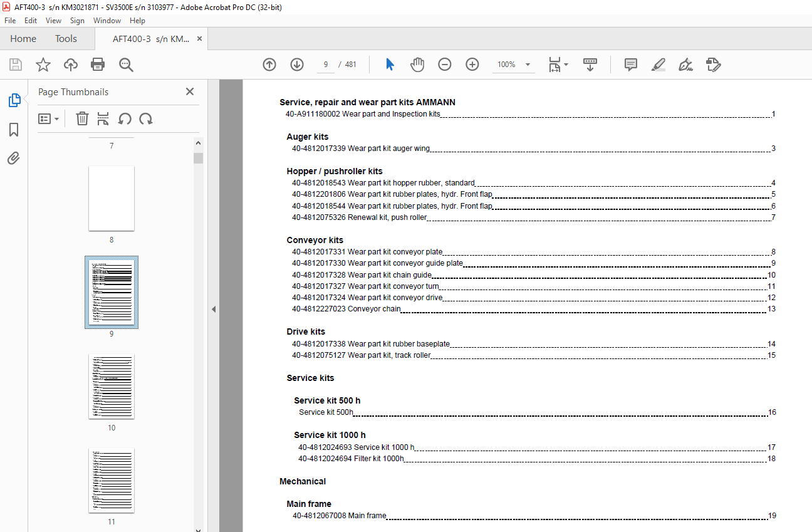Rotate page clockwise
The height and width of the screenshot is (532, 812).
tap(146, 118)
